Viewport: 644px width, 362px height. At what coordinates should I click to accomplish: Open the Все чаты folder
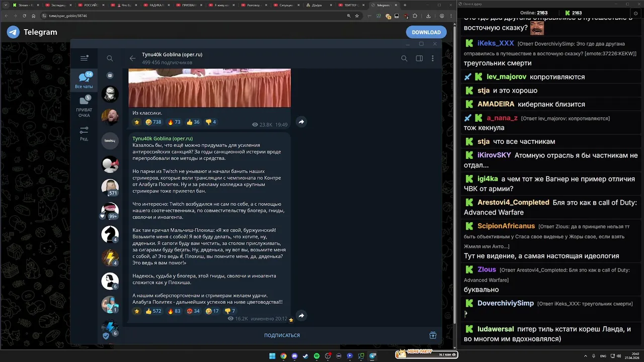pyautogui.click(x=84, y=80)
